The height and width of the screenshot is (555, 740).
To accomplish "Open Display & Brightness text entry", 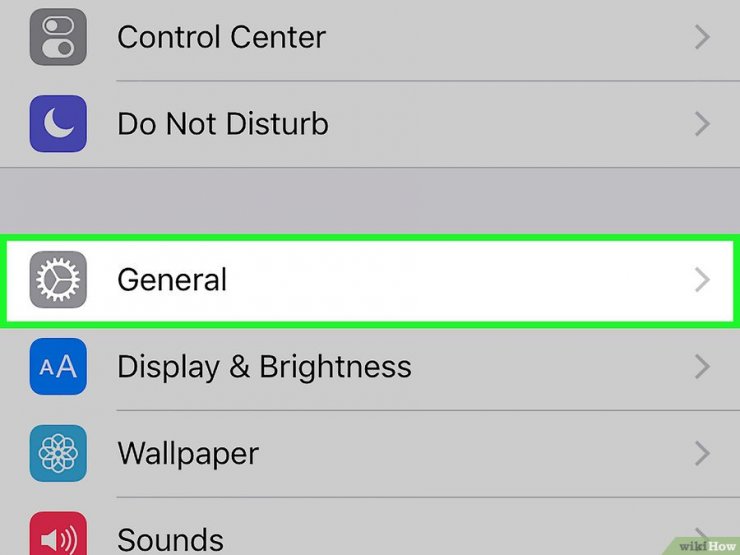I will (264, 367).
